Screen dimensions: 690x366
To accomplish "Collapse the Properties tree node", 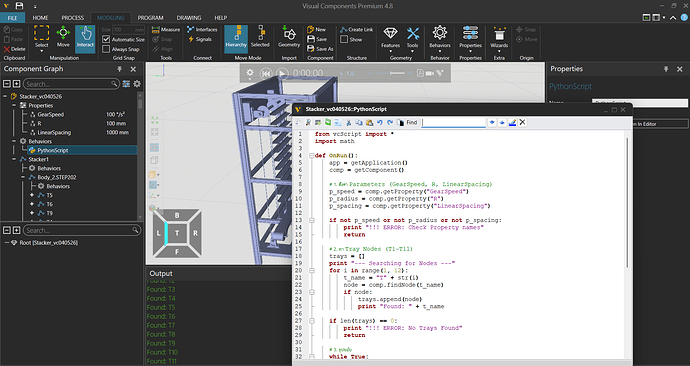I will click(14, 106).
